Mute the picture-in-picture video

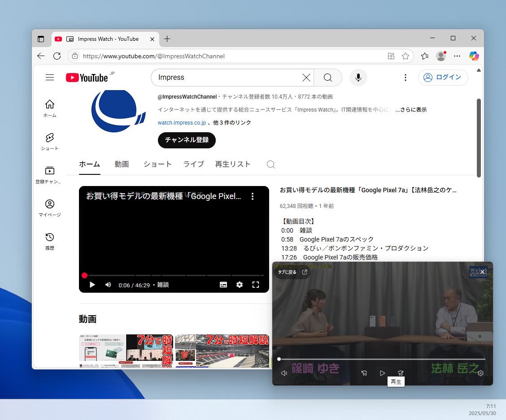(x=284, y=373)
